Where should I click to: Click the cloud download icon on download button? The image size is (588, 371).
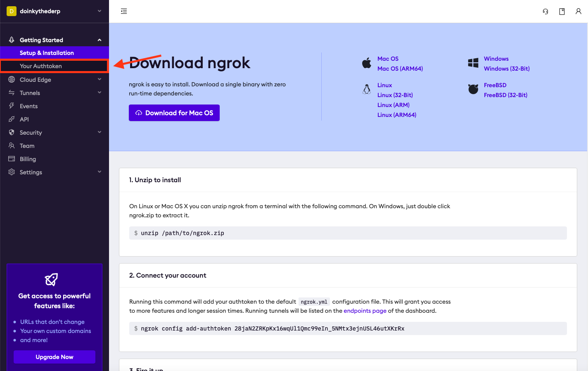139,113
